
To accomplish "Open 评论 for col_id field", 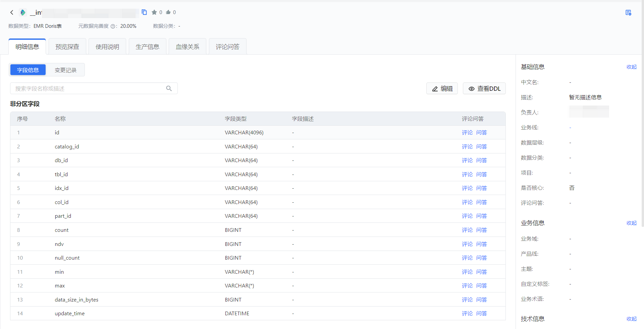I will [467, 202].
